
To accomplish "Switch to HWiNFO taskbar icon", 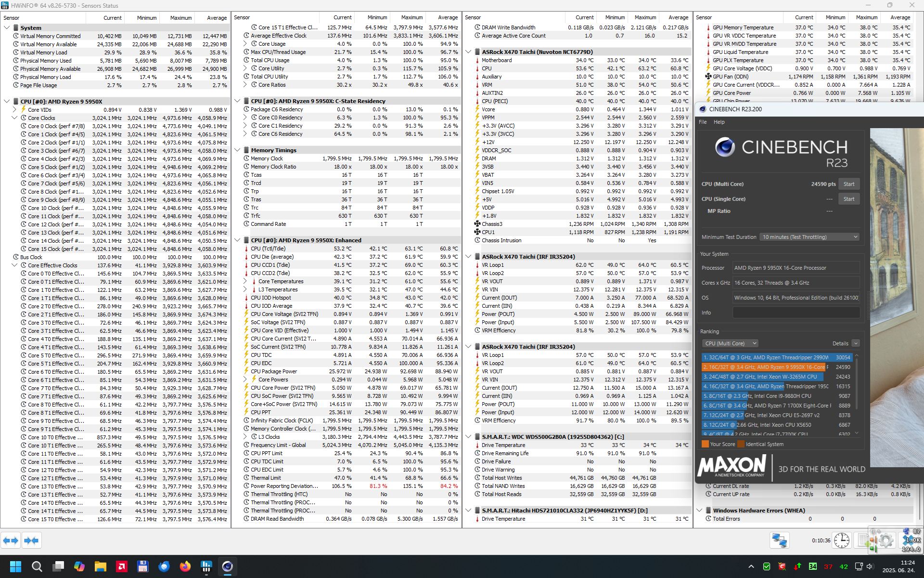I will tap(206, 566).
